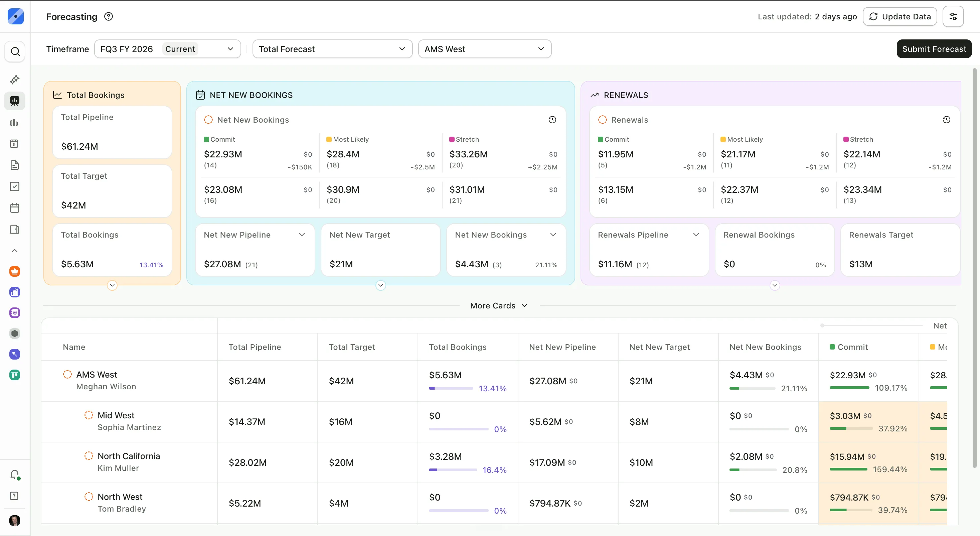Image resolution: width=980 pixels, height=536 pixels.
Task: Expand the Net New Bookings section bottom chevron
Action: tap(381, 285)
